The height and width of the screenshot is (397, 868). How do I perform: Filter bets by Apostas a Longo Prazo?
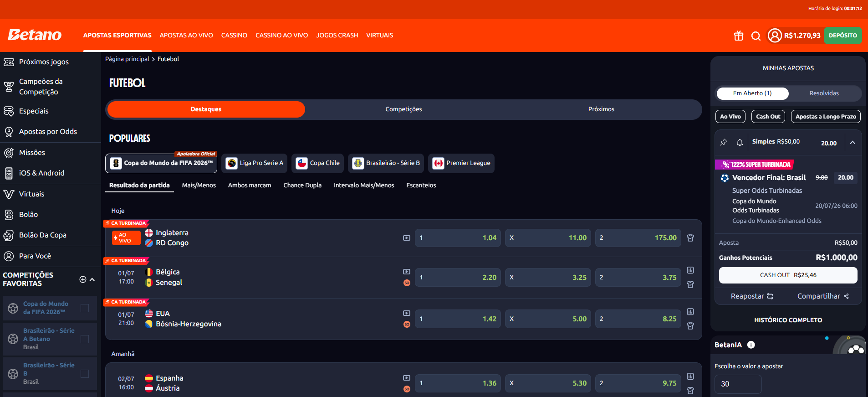point(826,117)
